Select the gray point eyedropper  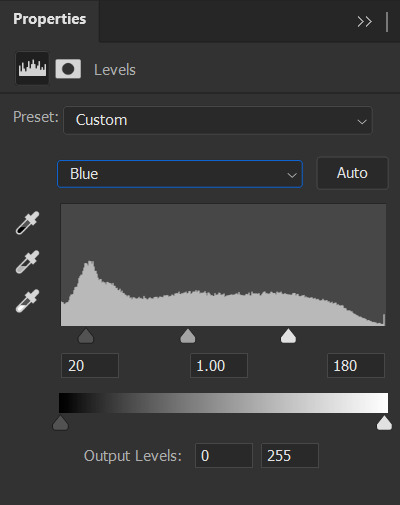pos(27,262)
